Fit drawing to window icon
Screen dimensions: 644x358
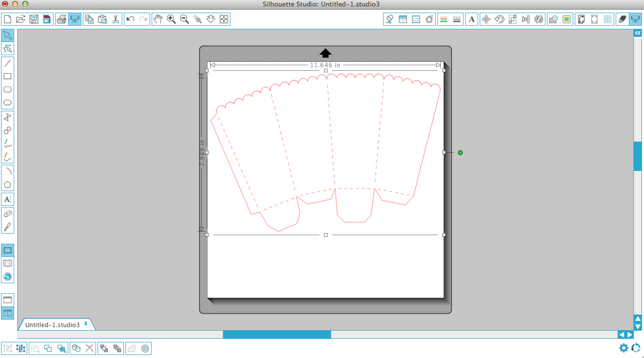(224, 19)
